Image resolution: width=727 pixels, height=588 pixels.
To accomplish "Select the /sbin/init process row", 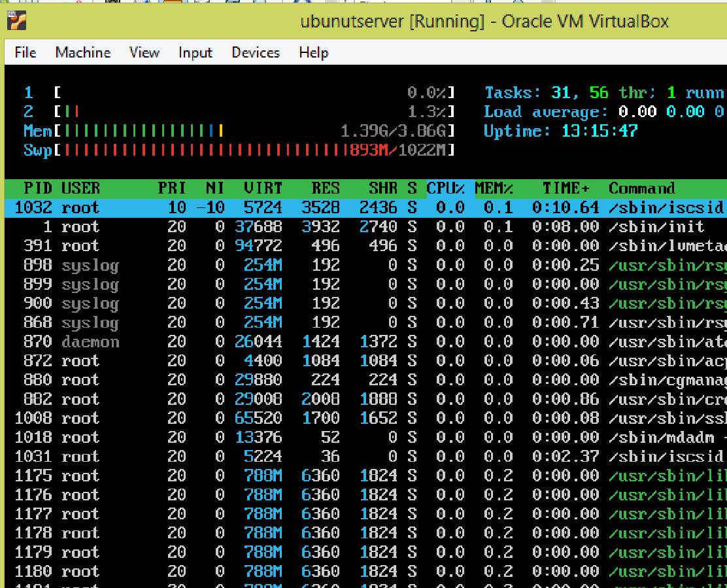I will click(x=366, y=227).
